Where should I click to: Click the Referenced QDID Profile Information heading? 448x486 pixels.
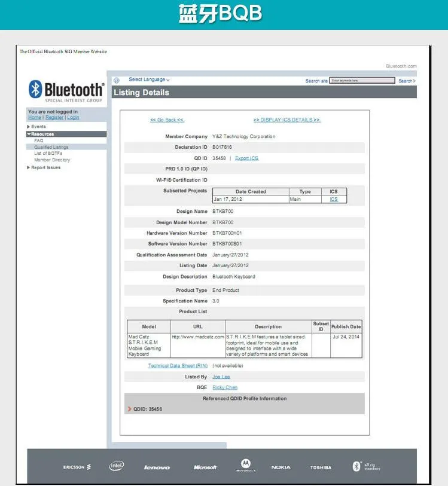245,399
